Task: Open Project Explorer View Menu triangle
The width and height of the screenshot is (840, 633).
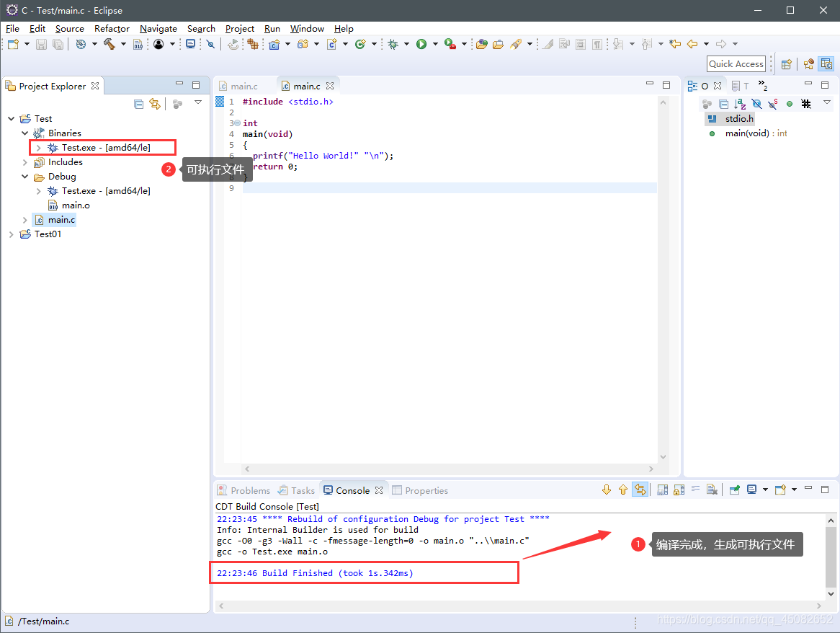Action: click(x=198, y=102)
